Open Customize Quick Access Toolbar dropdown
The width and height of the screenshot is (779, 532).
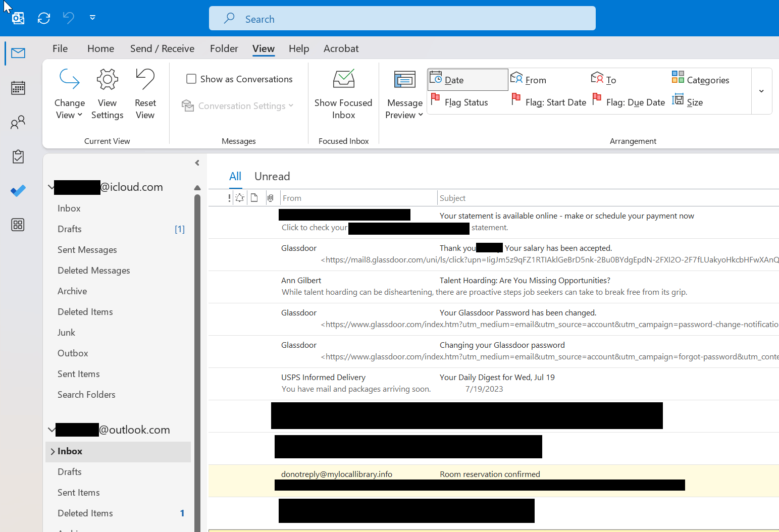(92, 18)
